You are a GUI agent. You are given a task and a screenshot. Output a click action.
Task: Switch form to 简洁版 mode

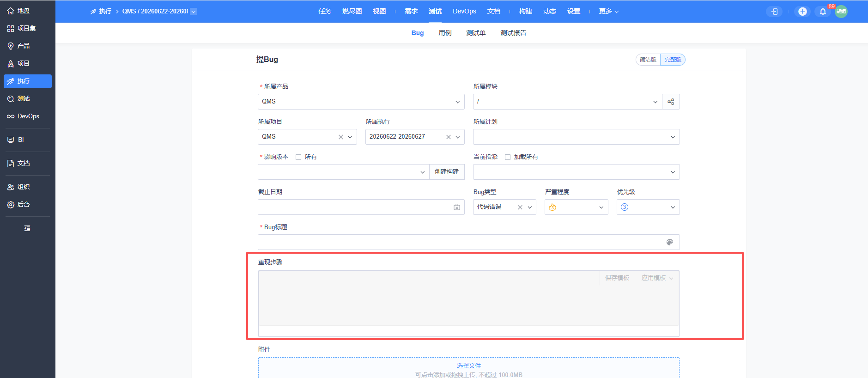(x=648, y=60)
